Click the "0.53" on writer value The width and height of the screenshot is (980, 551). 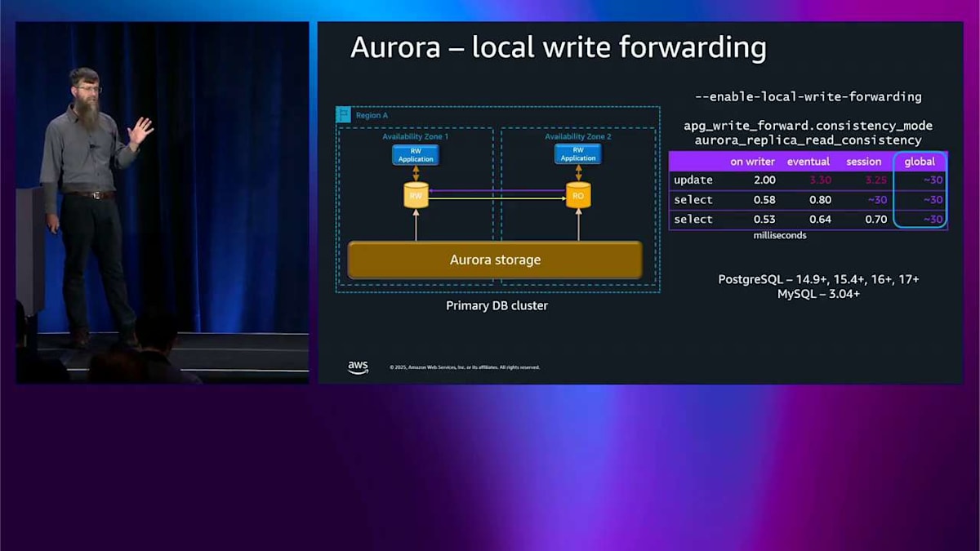(x=764, y=220)
